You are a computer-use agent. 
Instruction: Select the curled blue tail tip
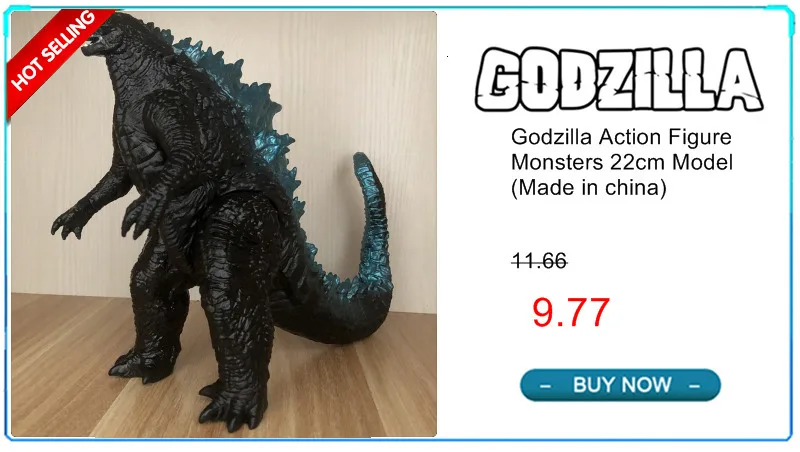click(365, 166)
